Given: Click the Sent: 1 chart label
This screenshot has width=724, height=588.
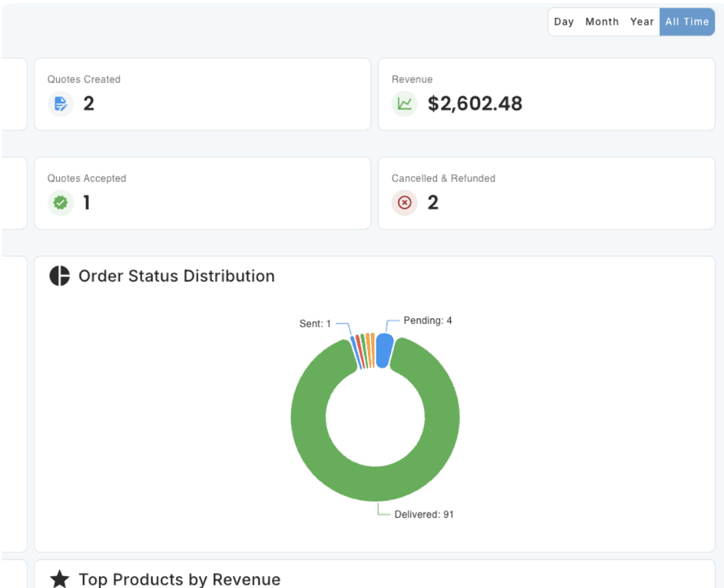Looking at the screenshot, I should point(315,323).
